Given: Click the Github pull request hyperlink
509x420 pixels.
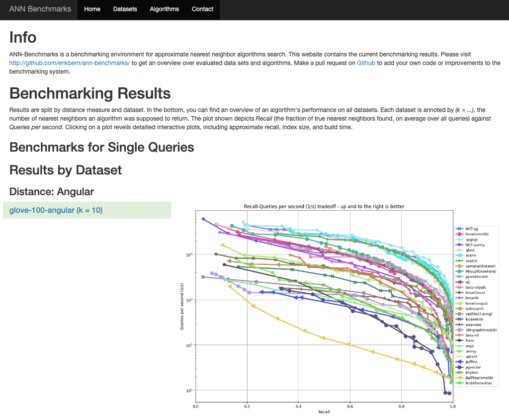Looking at the screenshot, I should (x=366, y=63).
